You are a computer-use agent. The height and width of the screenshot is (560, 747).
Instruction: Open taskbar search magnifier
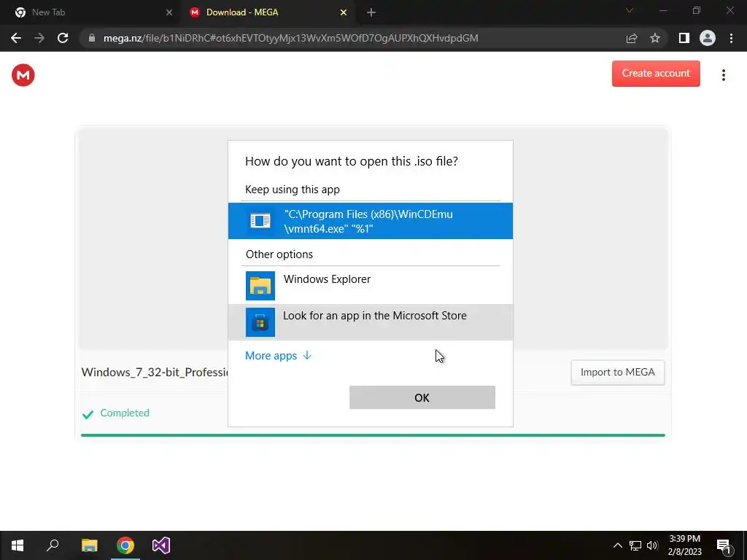53,545
